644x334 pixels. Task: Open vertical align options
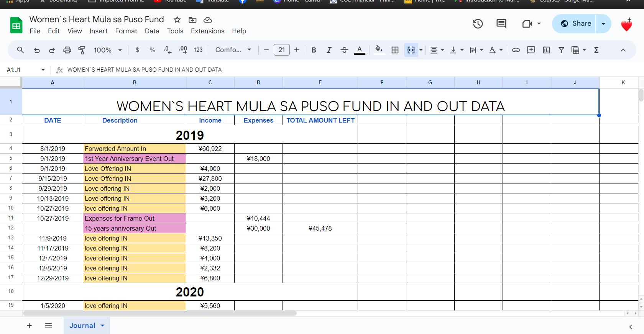tap(457, 50)
